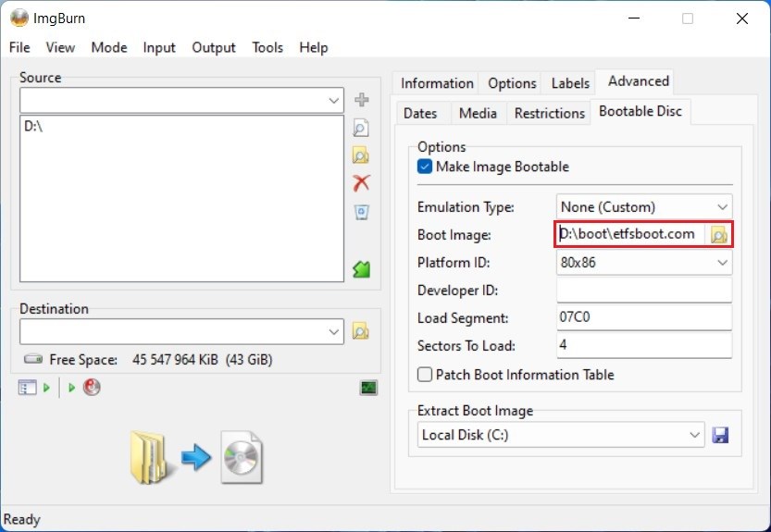Switch to the Restrictions tab
771x532 pixels.
(x=550, y=113)
